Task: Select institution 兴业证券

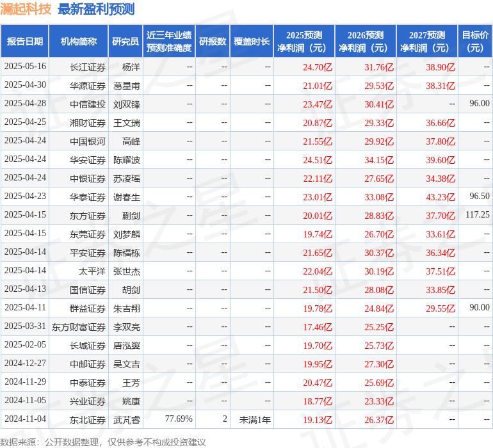Action: coord(88,401)
